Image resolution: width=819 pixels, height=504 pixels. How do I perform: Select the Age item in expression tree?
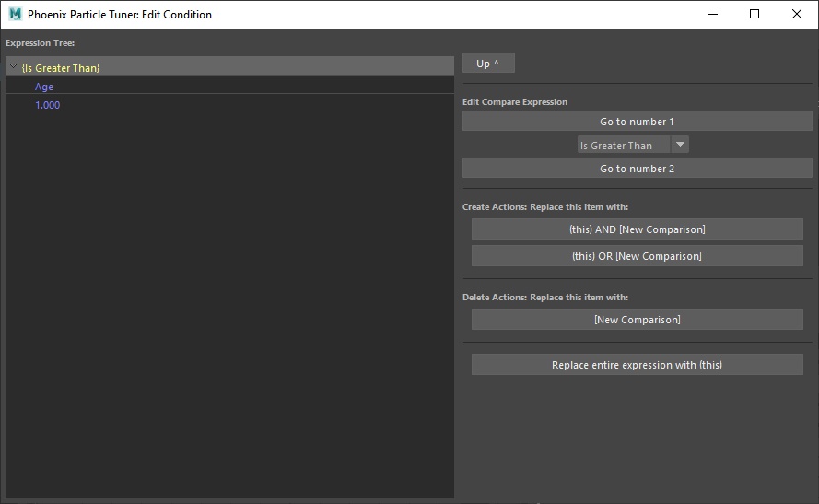44,87
